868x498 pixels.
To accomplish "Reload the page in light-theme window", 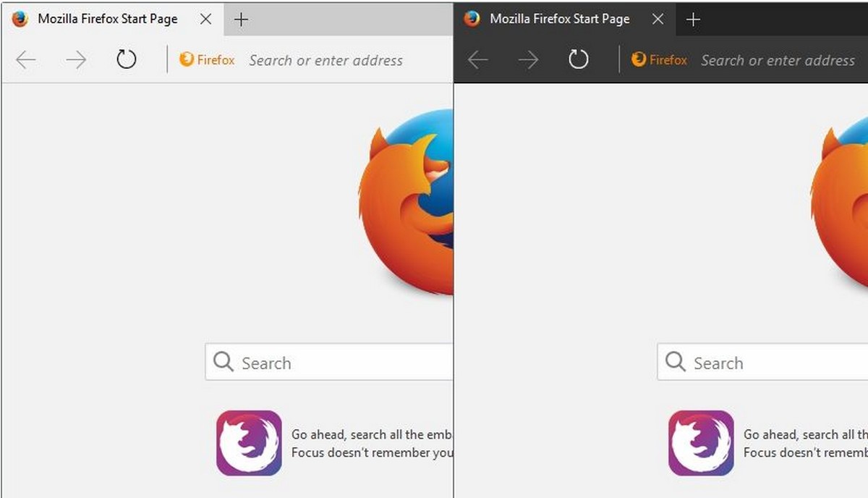I will tap(127, 59).
